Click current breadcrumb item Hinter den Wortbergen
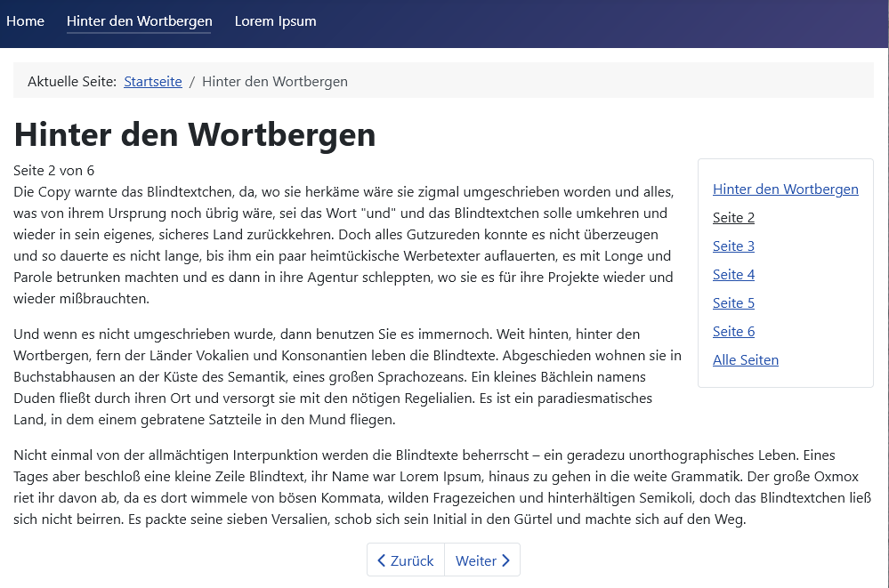 click(274, 82)
